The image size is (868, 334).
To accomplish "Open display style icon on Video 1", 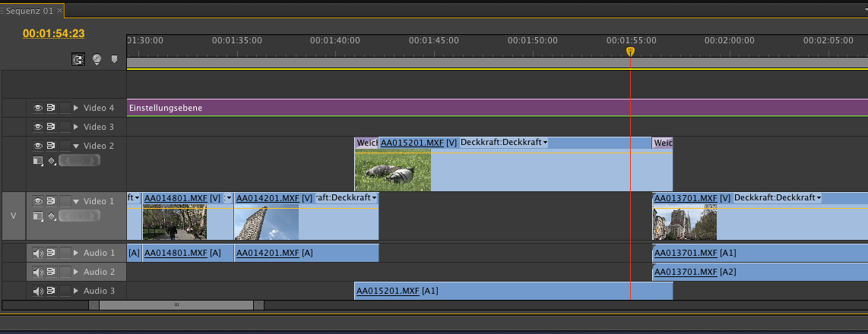I will point(38,216).
